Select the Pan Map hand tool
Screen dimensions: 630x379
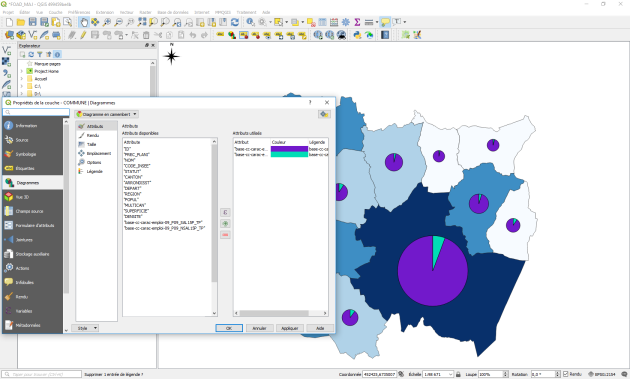pos(84,22)
